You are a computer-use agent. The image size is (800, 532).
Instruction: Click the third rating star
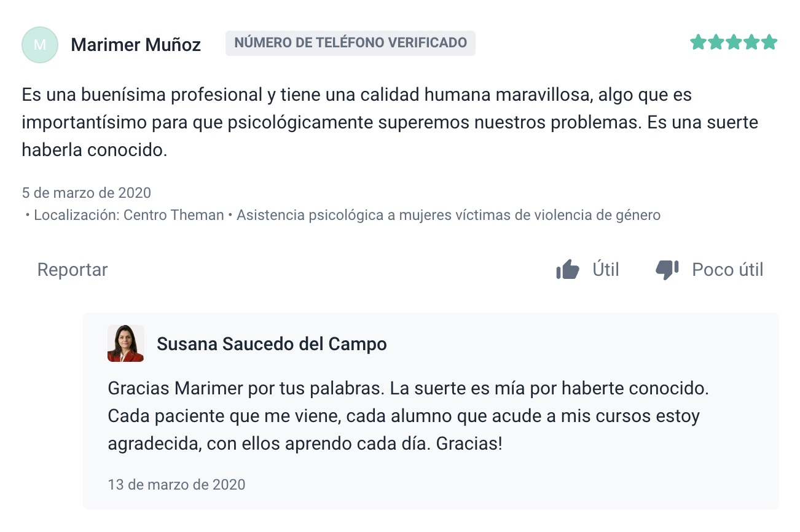(734, 42)
